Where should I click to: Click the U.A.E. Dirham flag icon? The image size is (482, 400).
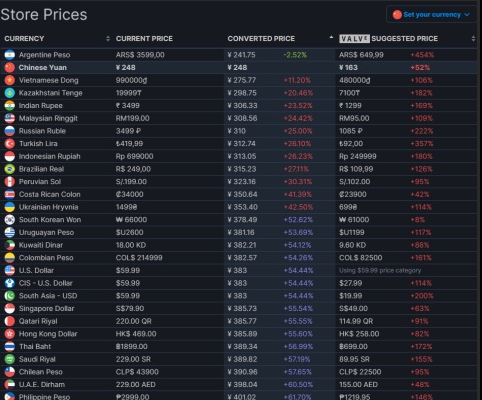tap(10, 384)
